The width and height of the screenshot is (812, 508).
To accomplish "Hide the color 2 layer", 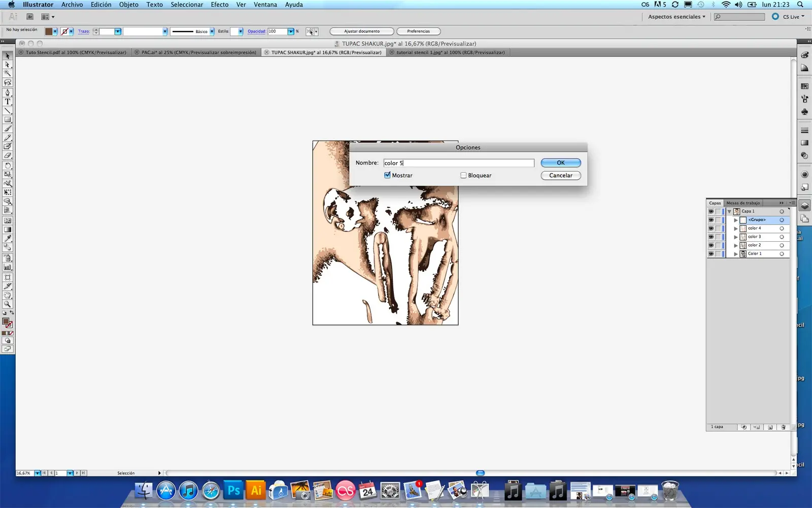I will coord(711,245).
